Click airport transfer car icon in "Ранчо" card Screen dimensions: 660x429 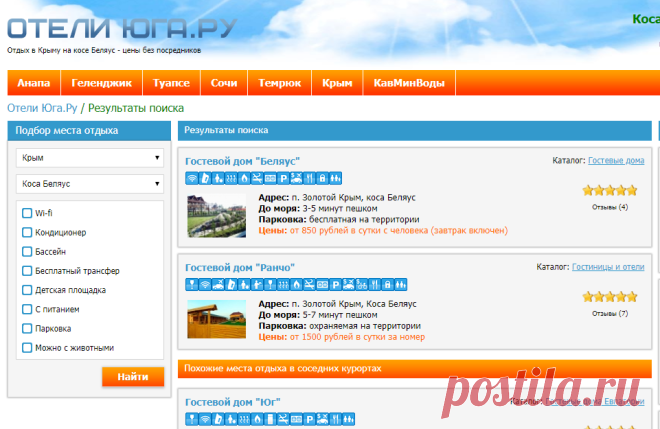[218, 285]
